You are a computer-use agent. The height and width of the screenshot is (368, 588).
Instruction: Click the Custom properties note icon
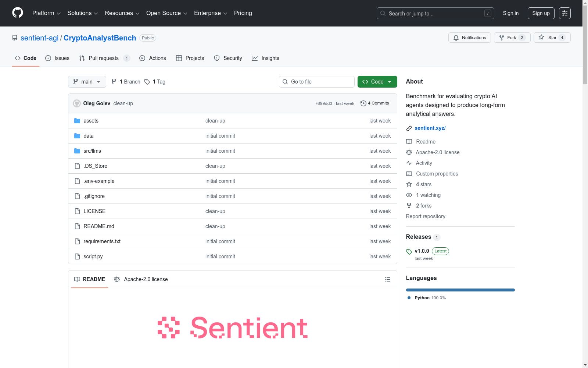coord(409,174)
